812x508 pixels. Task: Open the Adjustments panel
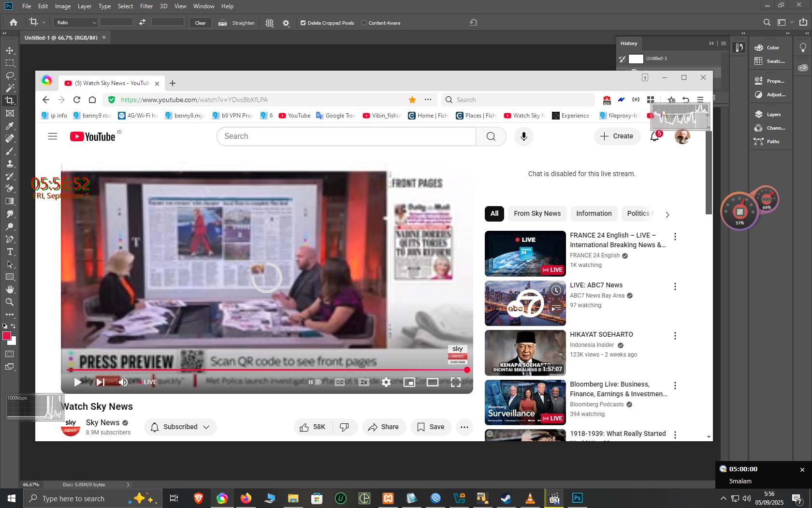(770, 95)
